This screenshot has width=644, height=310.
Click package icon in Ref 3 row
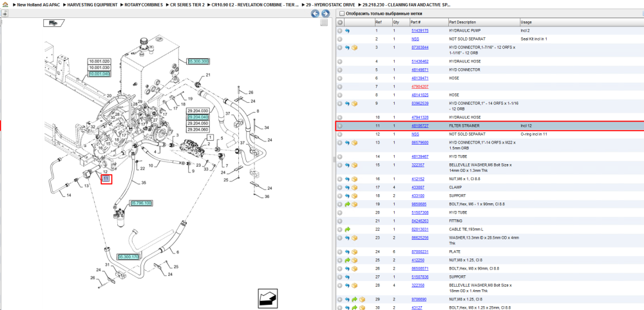point(354,48)
